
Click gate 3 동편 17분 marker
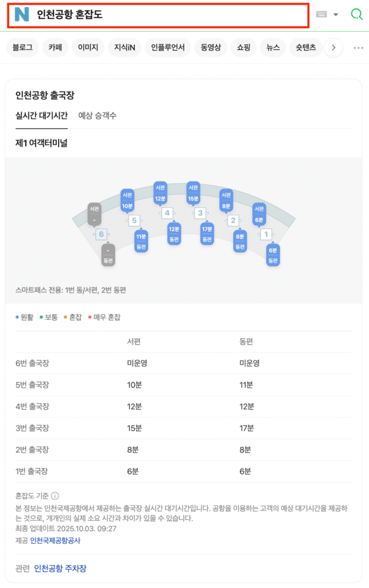click(207, 235)
